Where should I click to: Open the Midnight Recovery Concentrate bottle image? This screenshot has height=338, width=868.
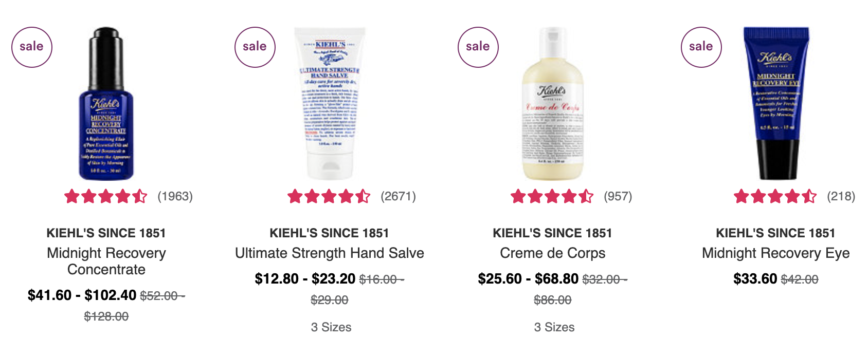click(106, 103)
